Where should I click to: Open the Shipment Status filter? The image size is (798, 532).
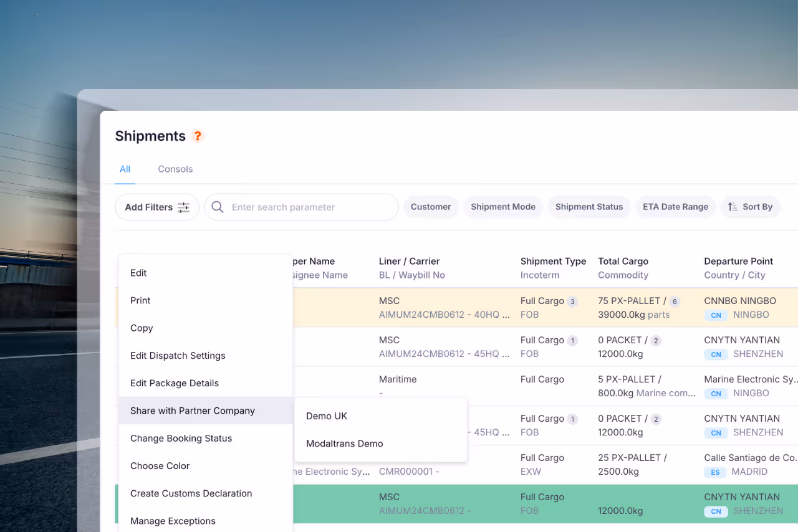pyautogui.click(x=589, y=207)
